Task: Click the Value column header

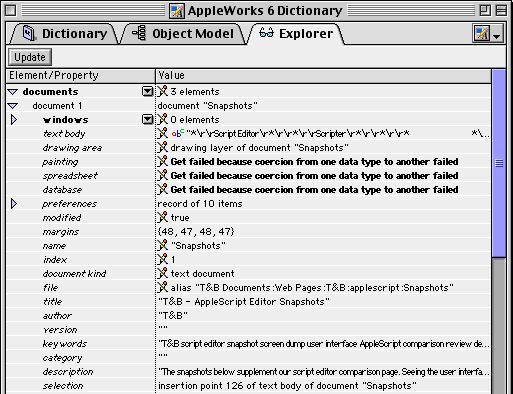Action: click(x=323, y=76)
